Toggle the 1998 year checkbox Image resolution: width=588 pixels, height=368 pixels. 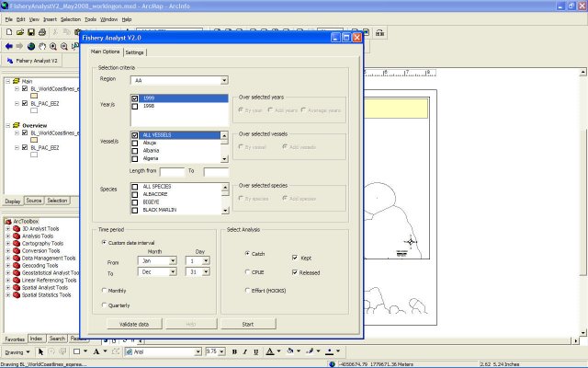click(135, 107)
